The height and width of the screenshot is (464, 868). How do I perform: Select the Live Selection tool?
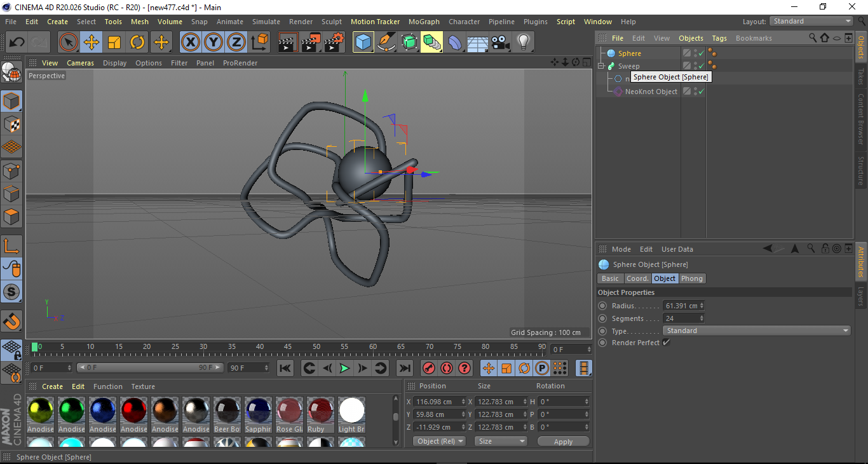click(x=69, y=43)
